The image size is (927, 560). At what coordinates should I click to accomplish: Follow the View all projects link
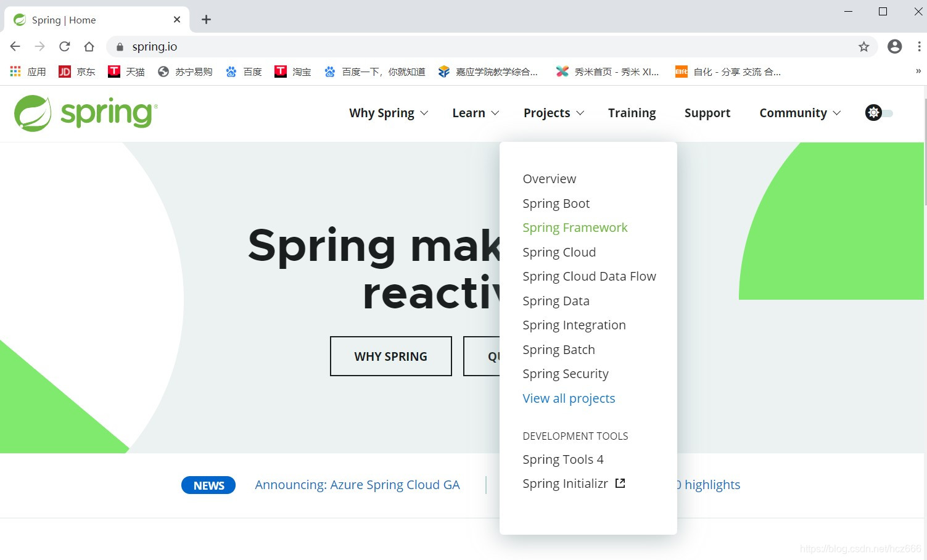[569, 398]
